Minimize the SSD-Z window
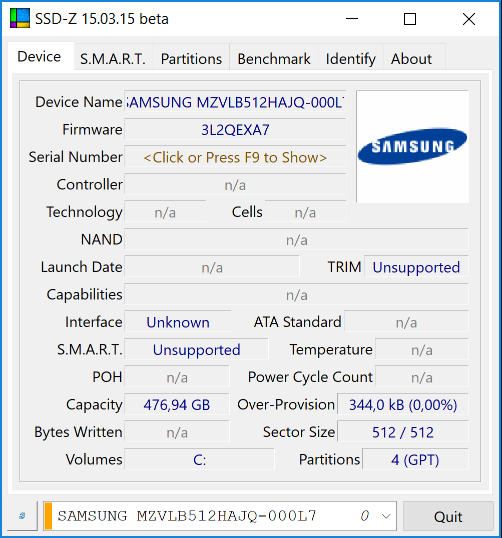 click(352, 19)
